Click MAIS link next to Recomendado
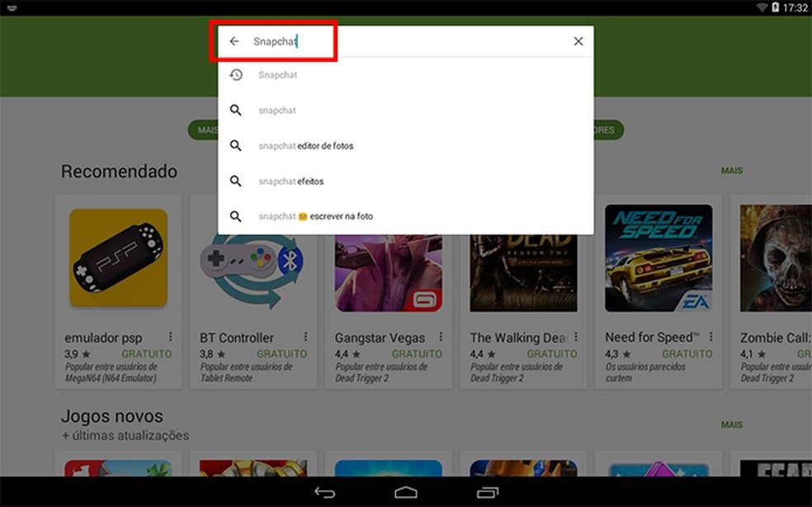 click(732, 171)
